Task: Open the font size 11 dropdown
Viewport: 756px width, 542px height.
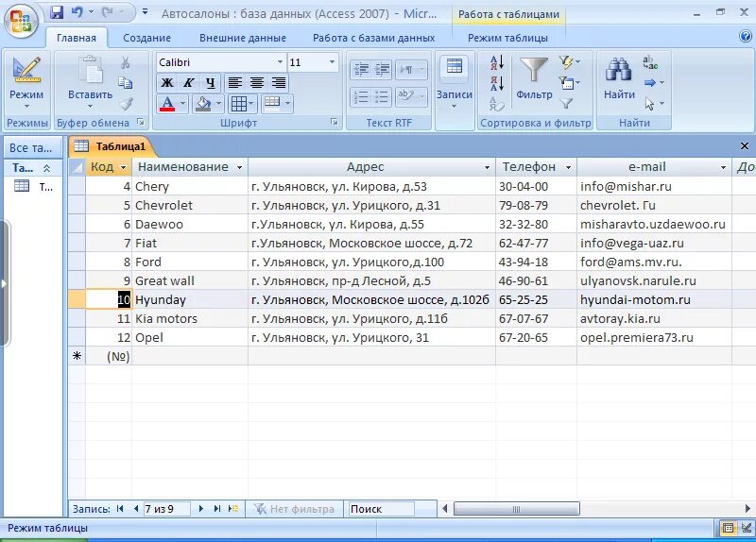Action: point(332,62)
